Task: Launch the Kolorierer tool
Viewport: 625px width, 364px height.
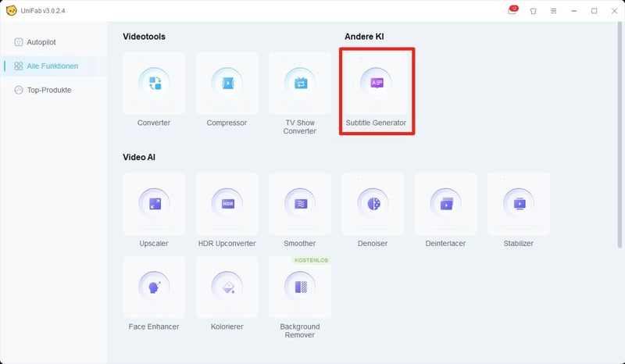Action: point(227,287)
